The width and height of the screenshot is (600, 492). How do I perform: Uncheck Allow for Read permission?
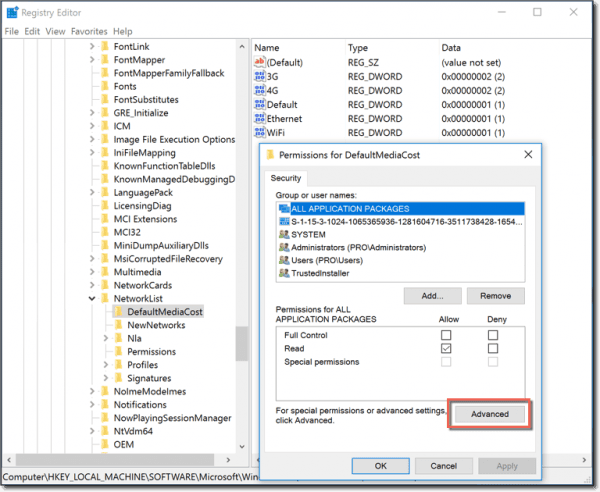tap(446, 348)
